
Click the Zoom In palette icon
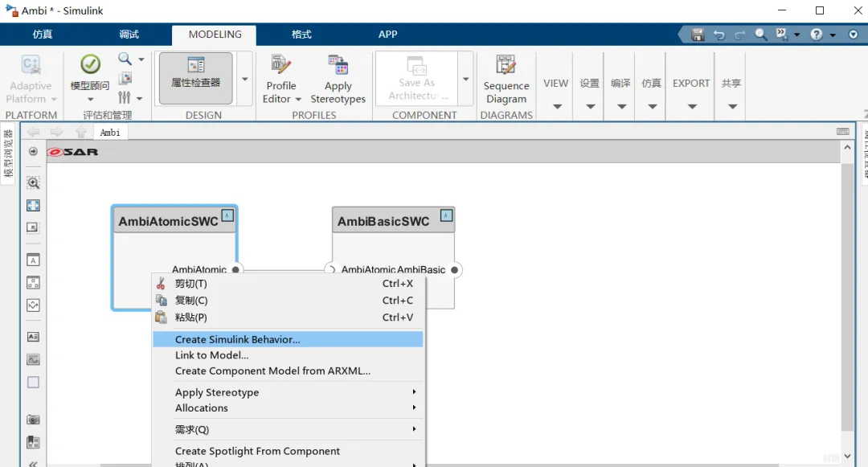coord(33,182)
